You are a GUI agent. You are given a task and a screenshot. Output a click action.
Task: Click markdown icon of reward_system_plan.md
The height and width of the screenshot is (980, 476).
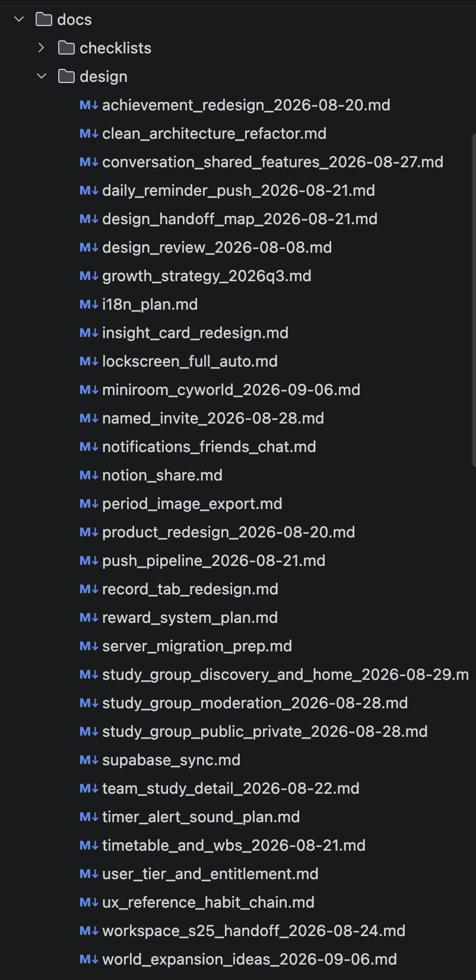89,618
